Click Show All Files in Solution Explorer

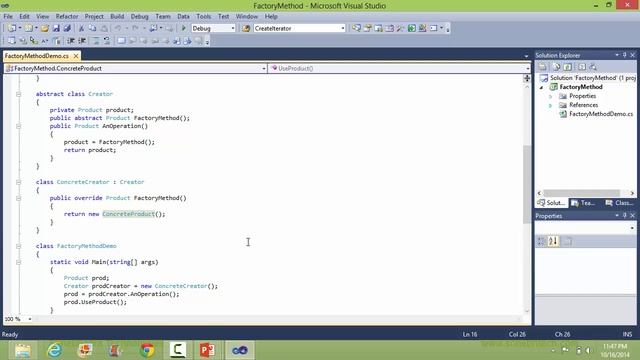coord(556,67)
